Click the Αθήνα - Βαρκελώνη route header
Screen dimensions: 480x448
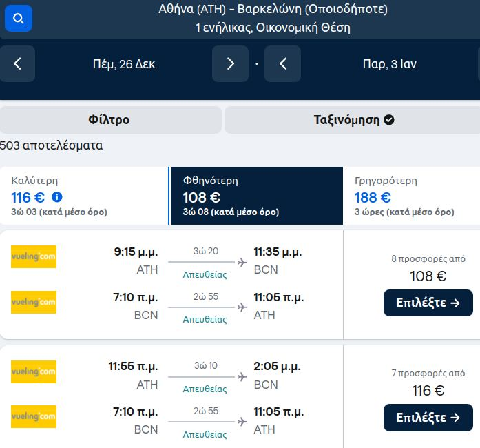(x=273, y=9)
